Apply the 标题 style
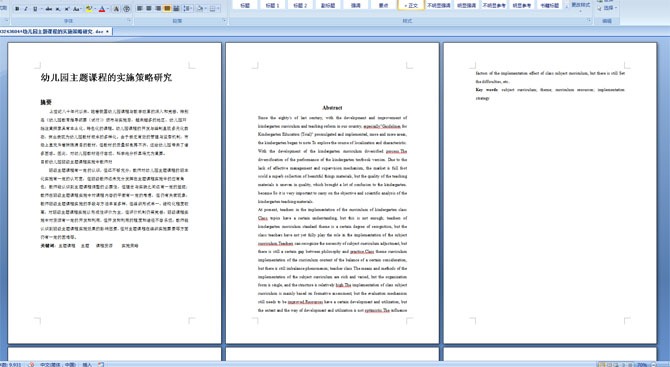Viewport: 670px width, 367px height. click(x=245, y=5)
